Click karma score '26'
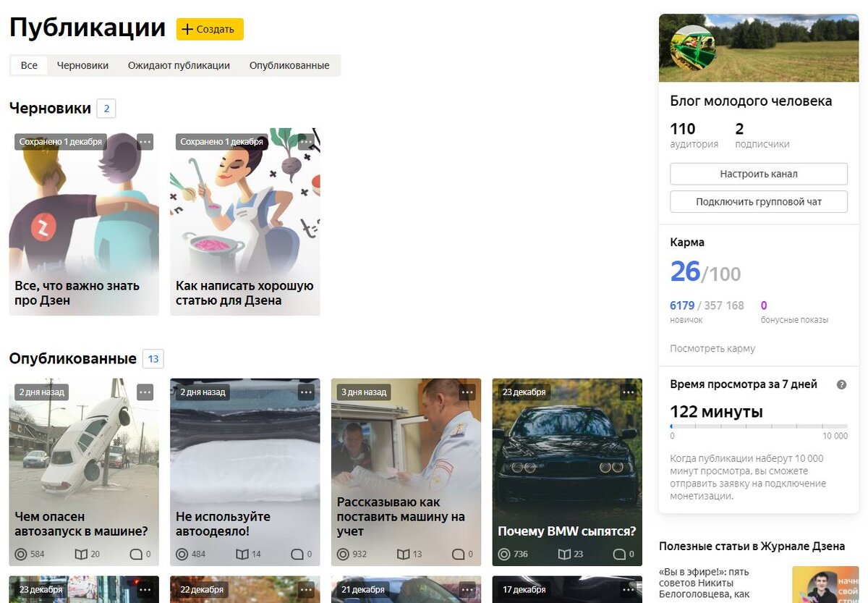Image resolution: width=868 pixels, height=603 pixels. [x=685, y=271]
